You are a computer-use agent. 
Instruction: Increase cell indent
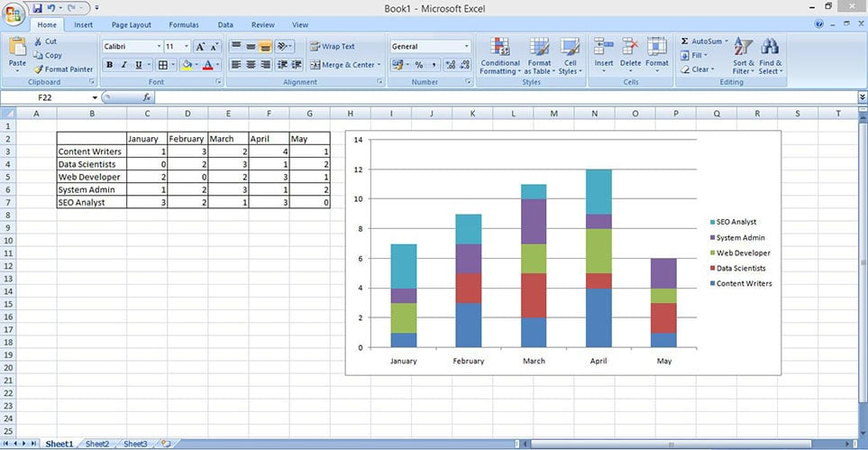297,65
